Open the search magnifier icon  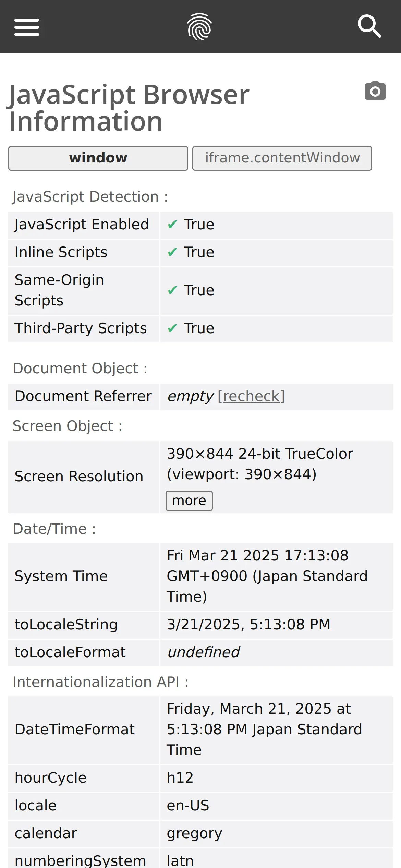[x=369, y=26]
